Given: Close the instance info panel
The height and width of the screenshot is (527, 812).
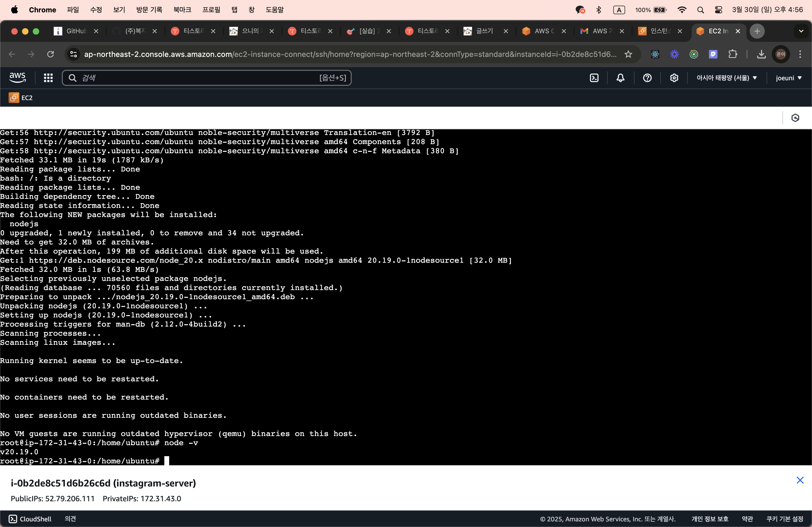Looking at the screenshot, I should coord(800,480).
